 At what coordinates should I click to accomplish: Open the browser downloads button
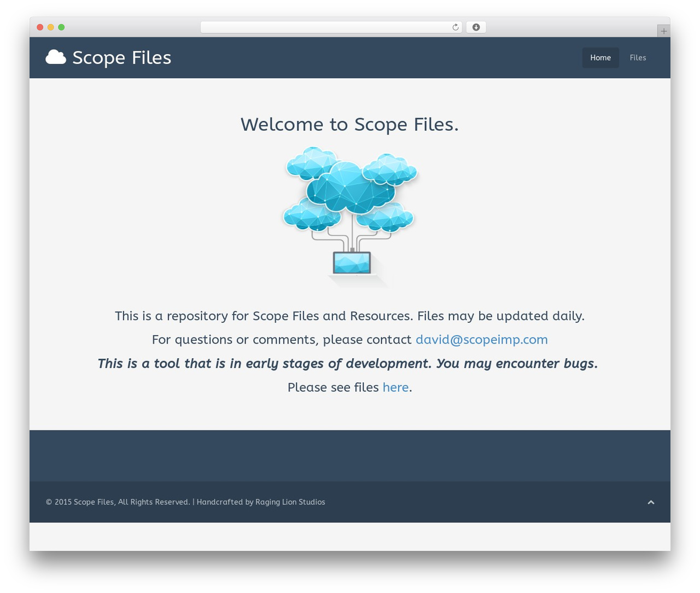pyautogui.click(x=476, y=27)
